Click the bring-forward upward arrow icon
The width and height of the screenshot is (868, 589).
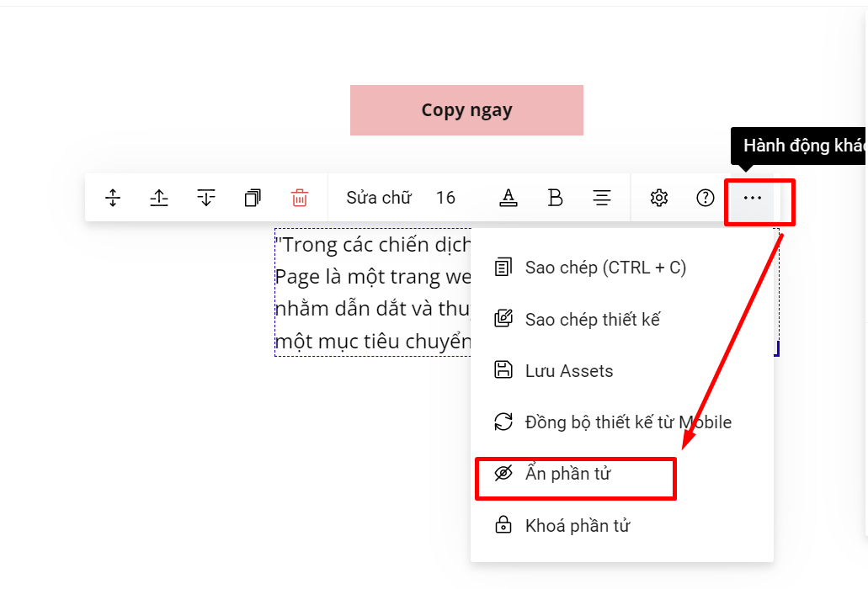tap(159, 198)
